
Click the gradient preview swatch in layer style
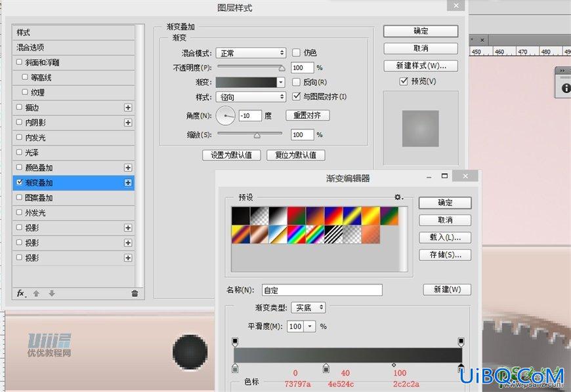(x=246, y=83)
